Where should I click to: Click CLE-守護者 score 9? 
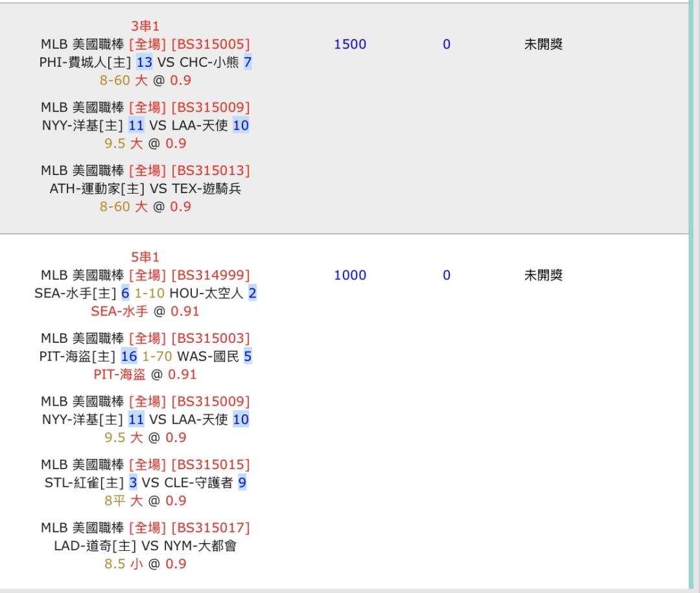coord(242,483)
